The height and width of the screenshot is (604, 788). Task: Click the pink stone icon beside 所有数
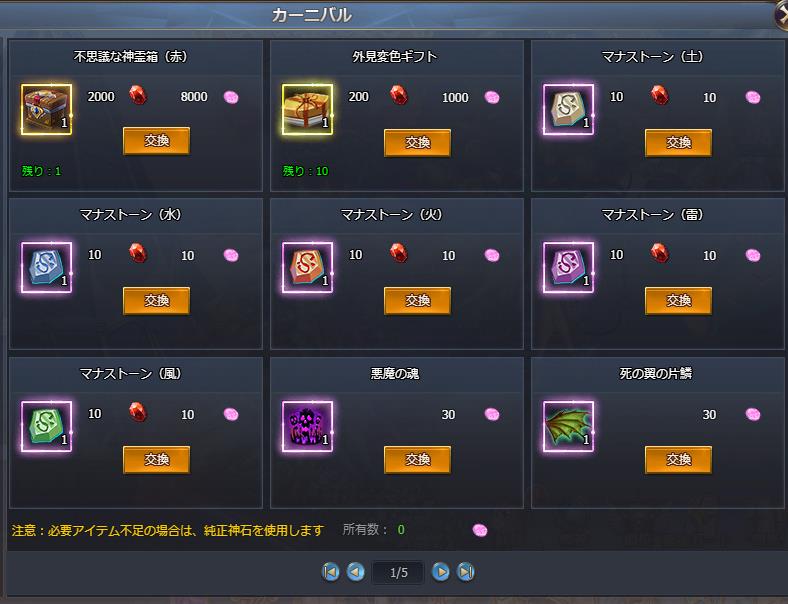click(480, 530)
